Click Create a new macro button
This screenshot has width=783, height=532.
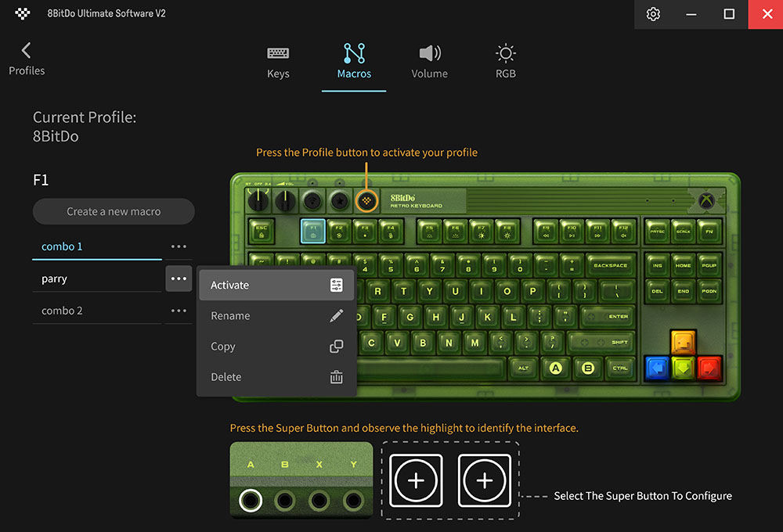coord(114,211)
